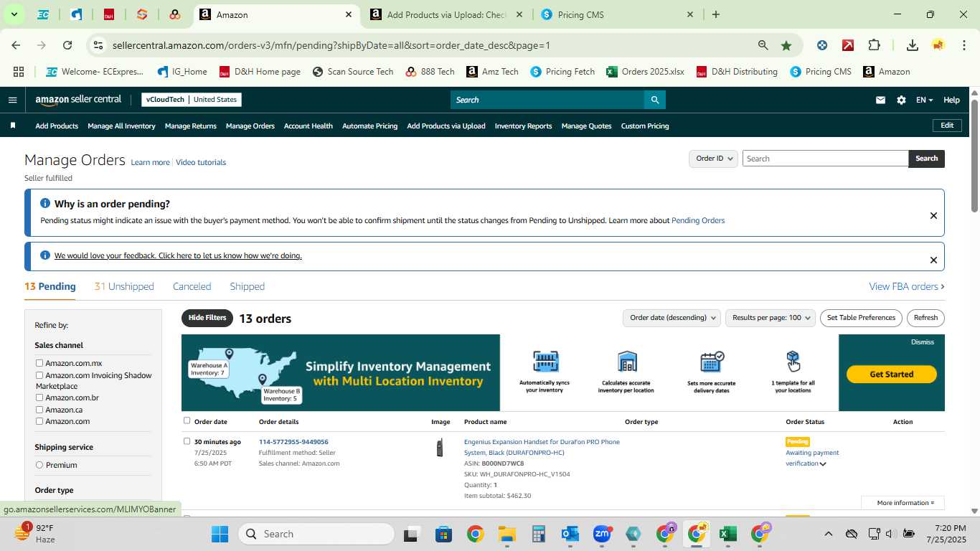980x551 pixels.
Task: Click the Hide Filters button
Action: pyautogui.click(x=207, y=318)
